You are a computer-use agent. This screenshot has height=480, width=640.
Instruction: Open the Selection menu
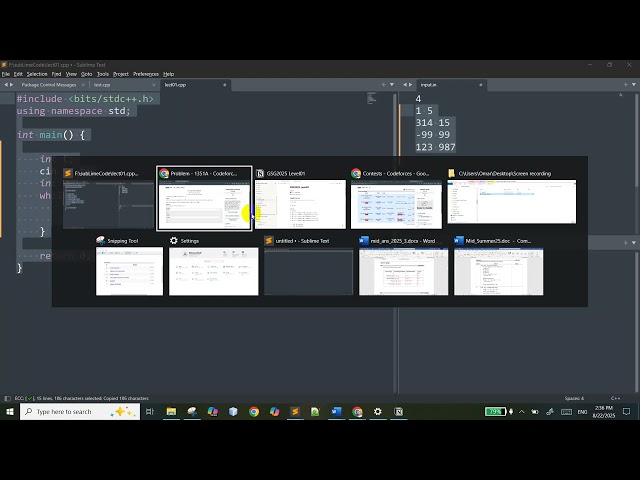(37, 74)
